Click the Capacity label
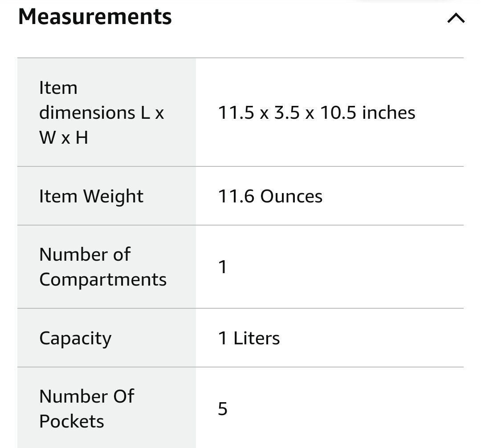The height and width of the screenshot is (448, 481). (x=75, y=338)
